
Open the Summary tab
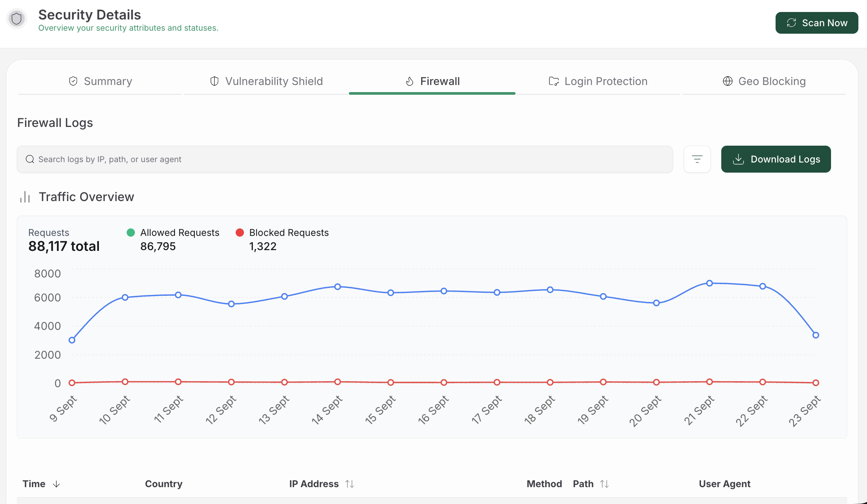100,81
